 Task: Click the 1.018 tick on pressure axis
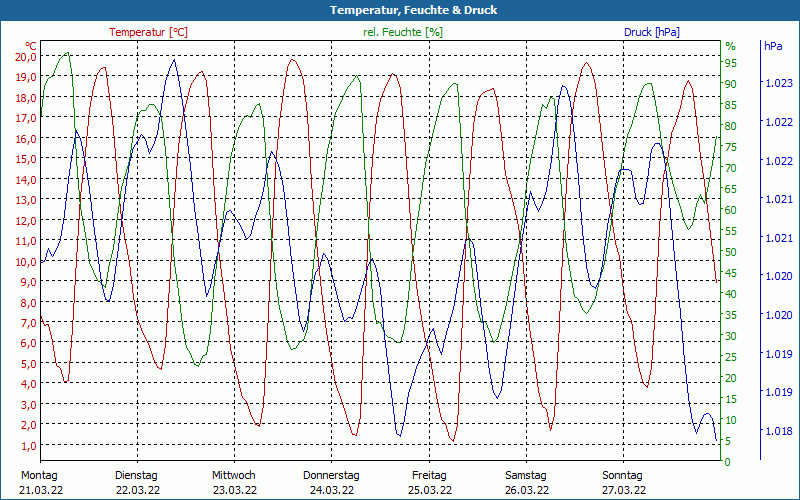click(777, 431)
